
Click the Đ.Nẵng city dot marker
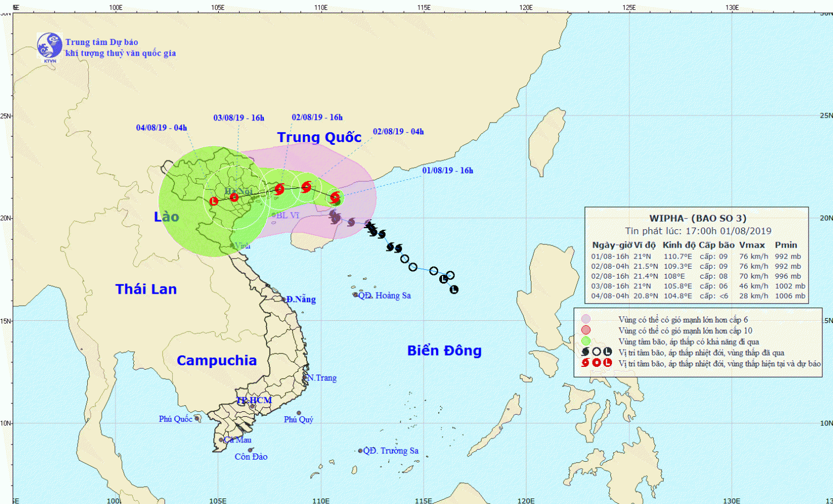click(x=283, y=299)
